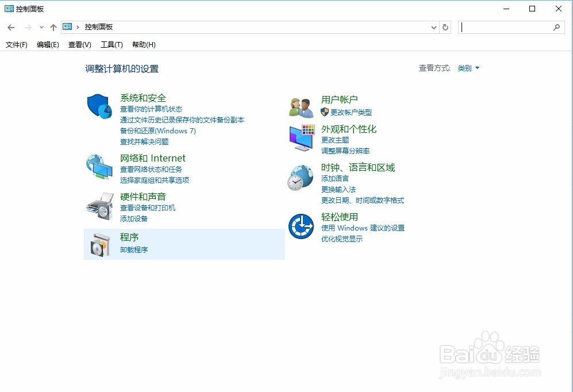The width and height of the screenshot is (573, 392).
Task: Click the refresh icon beside the address bar
Action: coord(446,27)
